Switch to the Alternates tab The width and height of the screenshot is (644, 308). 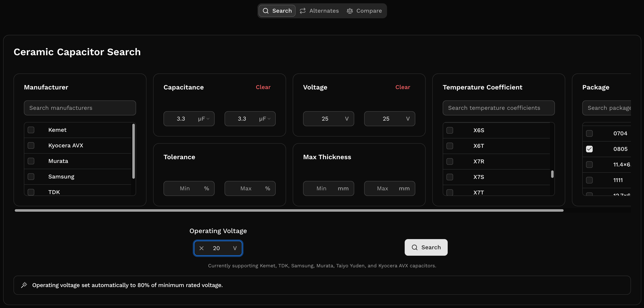click(x=319, y=11)
